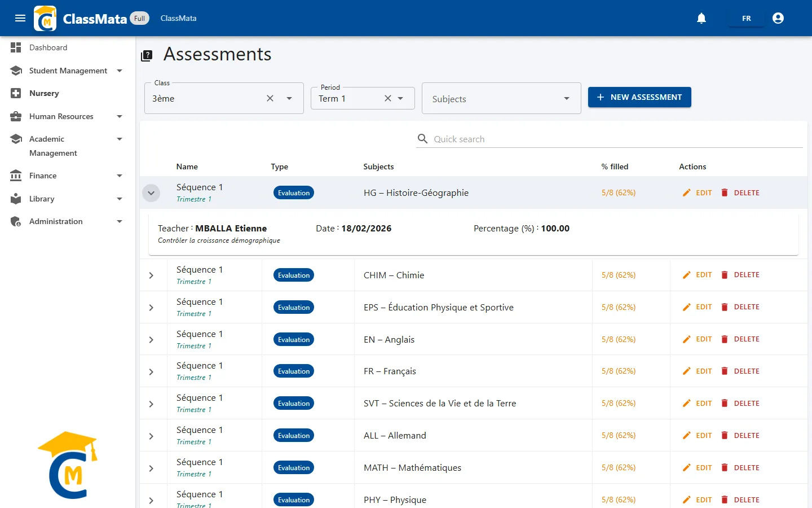Click the Name column header
Viewport: 812px width, 508px height.
pos(187,167)
